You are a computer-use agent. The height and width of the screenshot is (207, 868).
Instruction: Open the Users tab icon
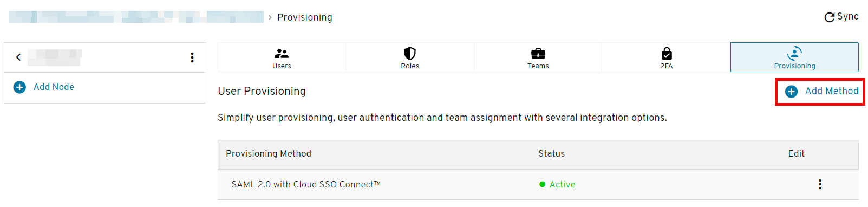[282, 54]
